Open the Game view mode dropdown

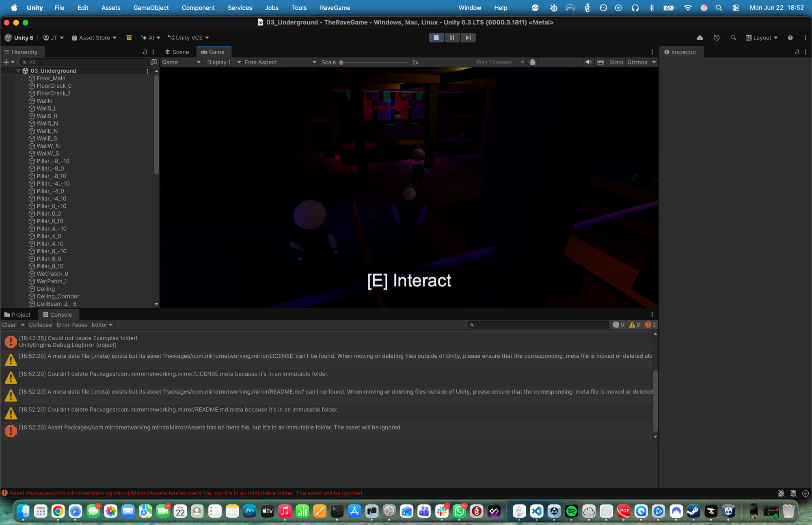pyautogui.click(x=181, y=62)
